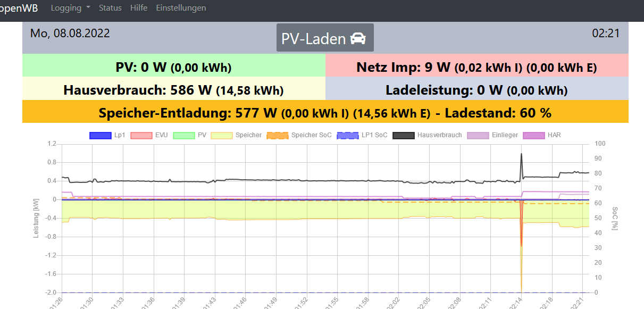Click the openWB brand link
The height and width of the screenshot is (309, 644).
point(19,8)
